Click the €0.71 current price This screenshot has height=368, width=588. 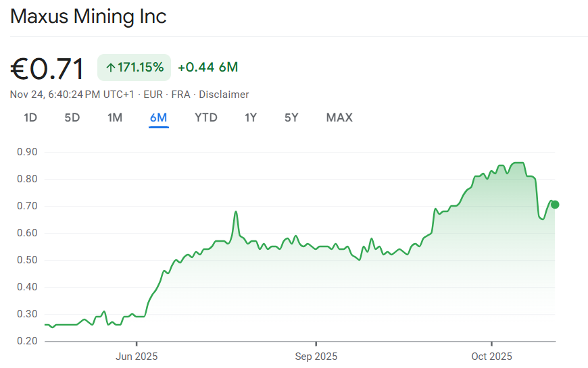coord(47,69)
